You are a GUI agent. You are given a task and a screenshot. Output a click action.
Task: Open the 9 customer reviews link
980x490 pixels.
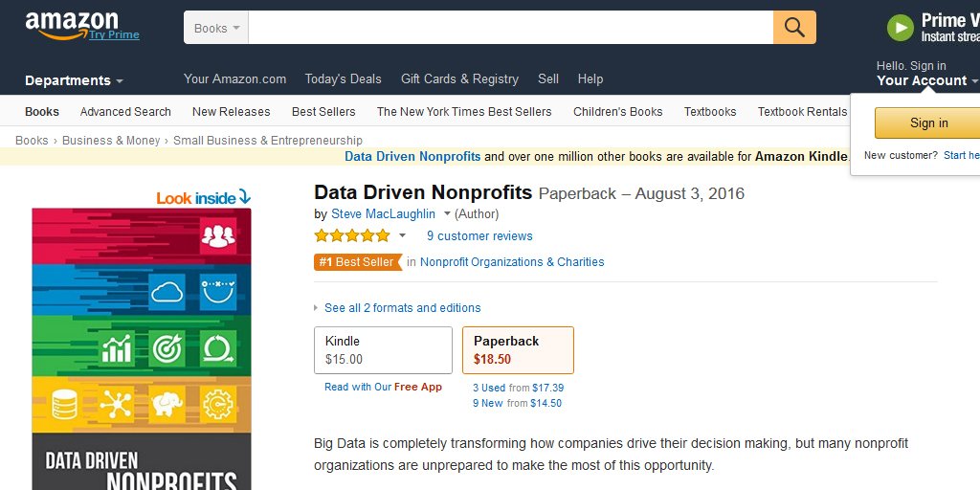479,235
